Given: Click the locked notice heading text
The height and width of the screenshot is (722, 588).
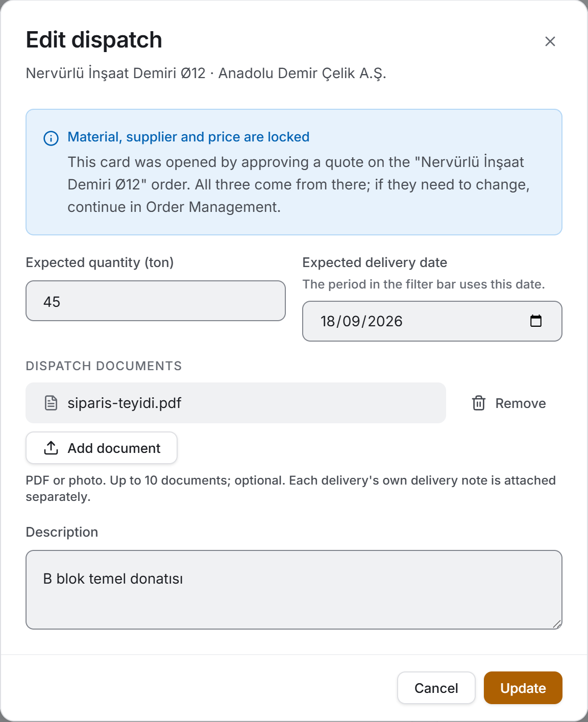Looking at the screenshot, I should pos(188,137).
